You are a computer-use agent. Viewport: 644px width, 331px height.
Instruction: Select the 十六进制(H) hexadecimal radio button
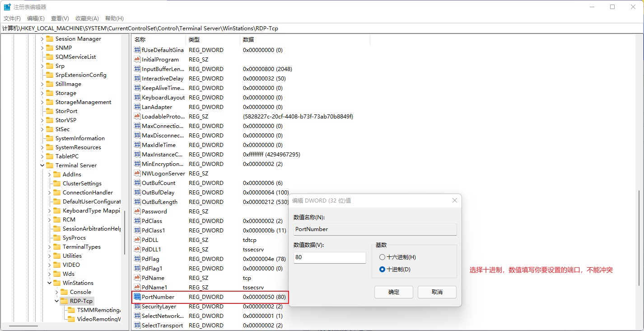pyautogui.click(x=382, y=257)
